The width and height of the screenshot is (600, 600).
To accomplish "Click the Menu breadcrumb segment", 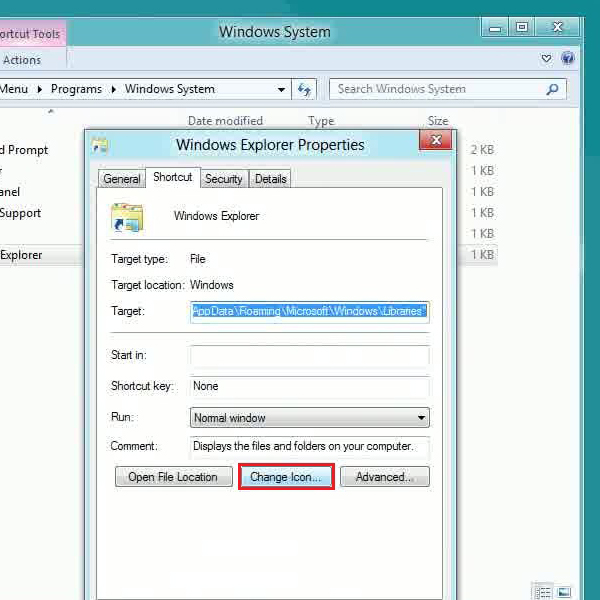I will 14,89.
